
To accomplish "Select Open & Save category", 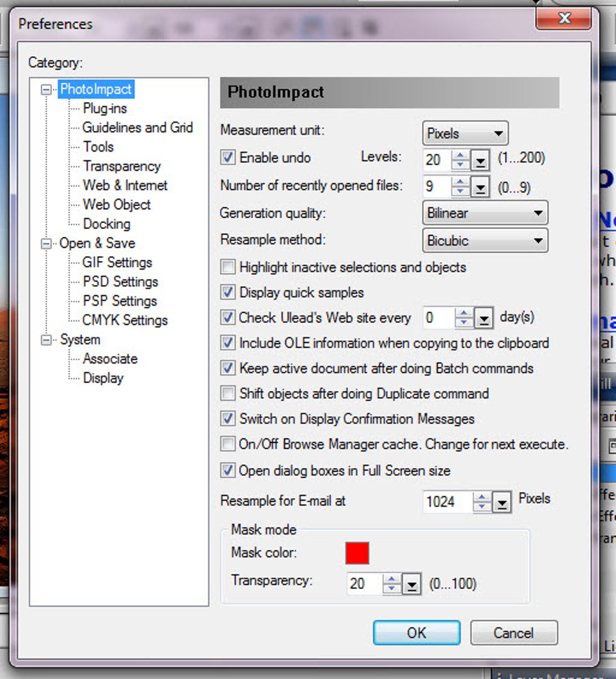I will (97, 243).
